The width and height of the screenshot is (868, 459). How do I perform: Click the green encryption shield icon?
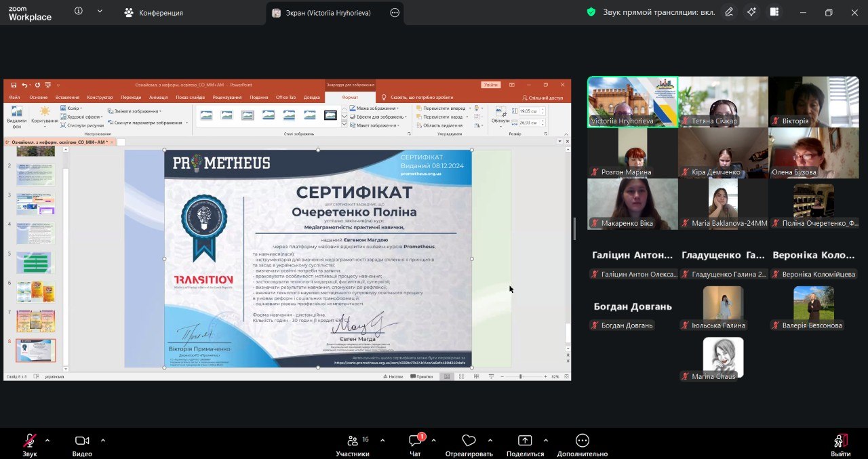(591, 12)
